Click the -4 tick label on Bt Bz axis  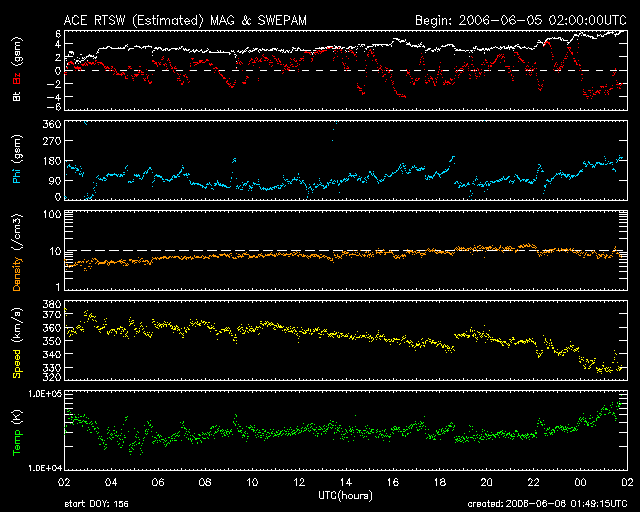point(55,97)
